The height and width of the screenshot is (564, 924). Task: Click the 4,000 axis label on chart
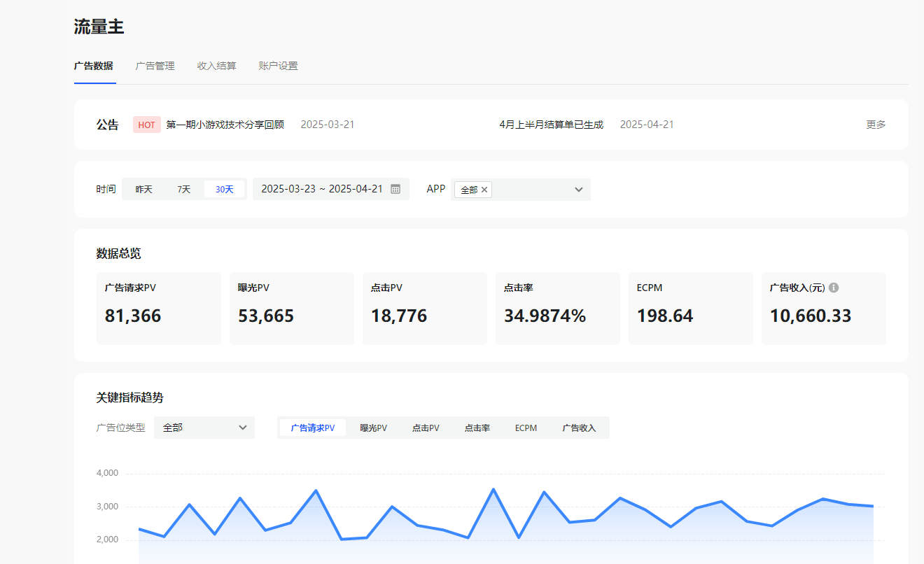coord(107,473)
